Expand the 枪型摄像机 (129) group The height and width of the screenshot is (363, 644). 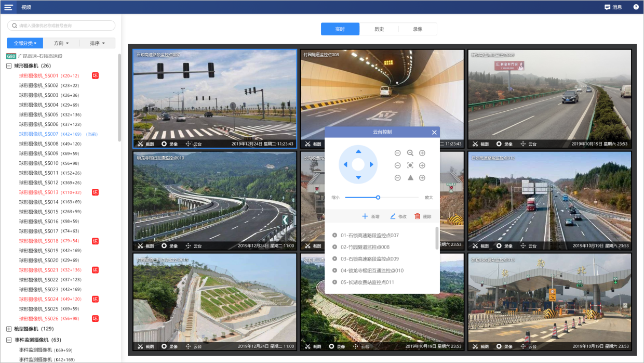[x=9, y=329]
